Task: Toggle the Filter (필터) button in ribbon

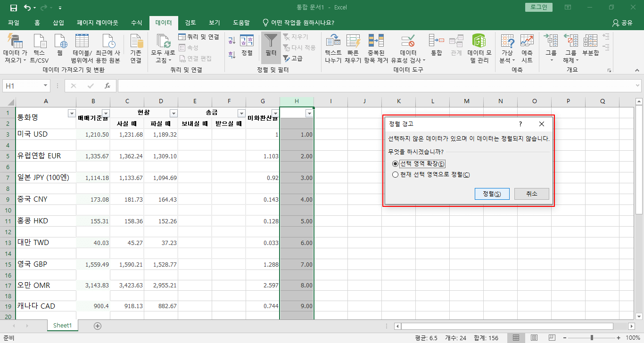Action: click(271, 48)
